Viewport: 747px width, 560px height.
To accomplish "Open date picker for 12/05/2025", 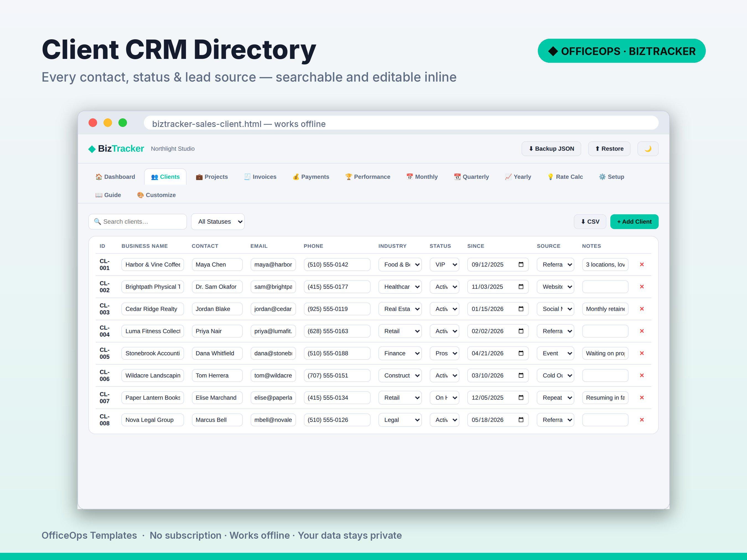I will click(521, 398).
